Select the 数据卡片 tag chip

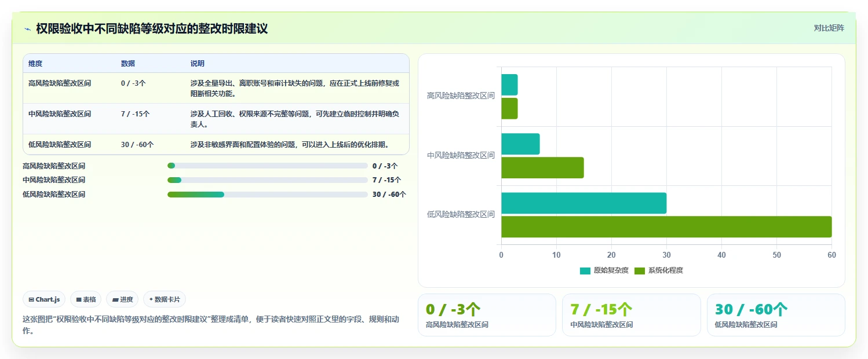165,299
